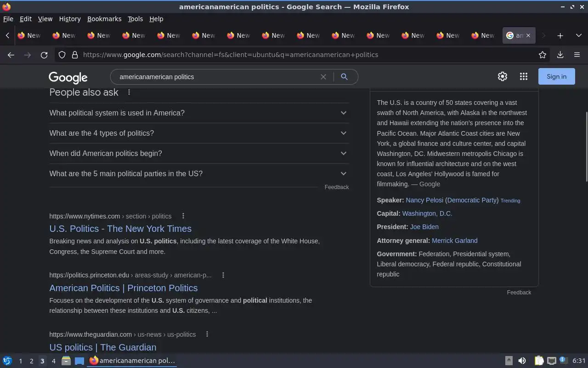Image resolution: width=588 pixels, height=368 pixels.
Task: Open the Edit menu
Action: [26, 19]
